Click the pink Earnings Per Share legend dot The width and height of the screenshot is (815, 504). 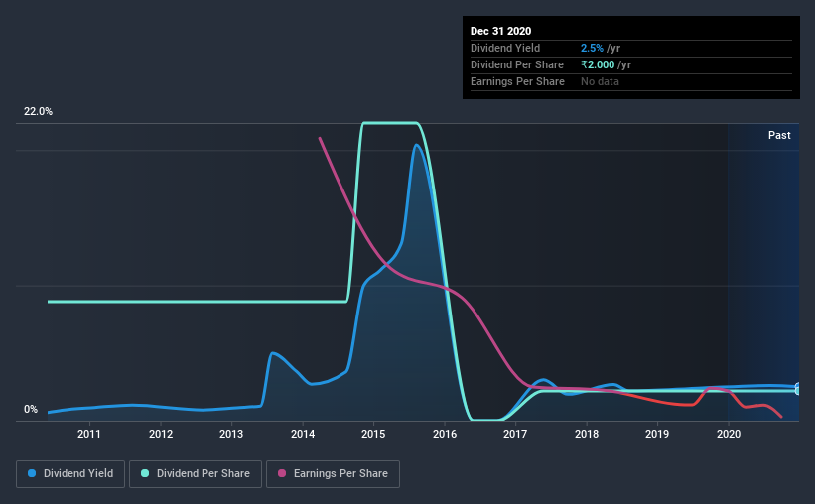click(x=282, y=473)
